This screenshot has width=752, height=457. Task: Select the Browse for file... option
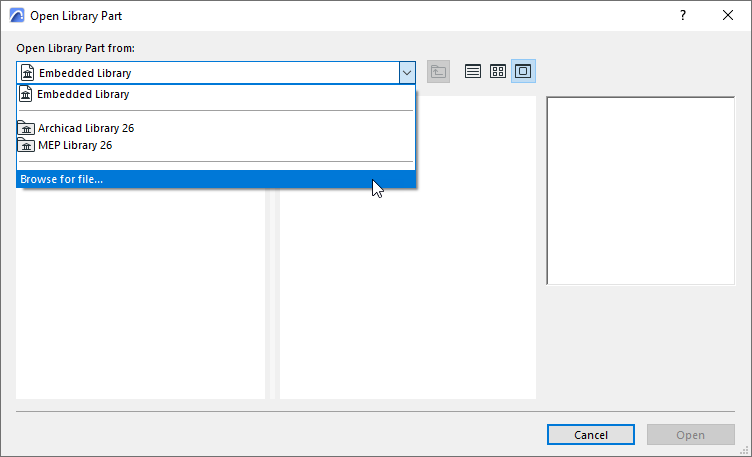62,179
